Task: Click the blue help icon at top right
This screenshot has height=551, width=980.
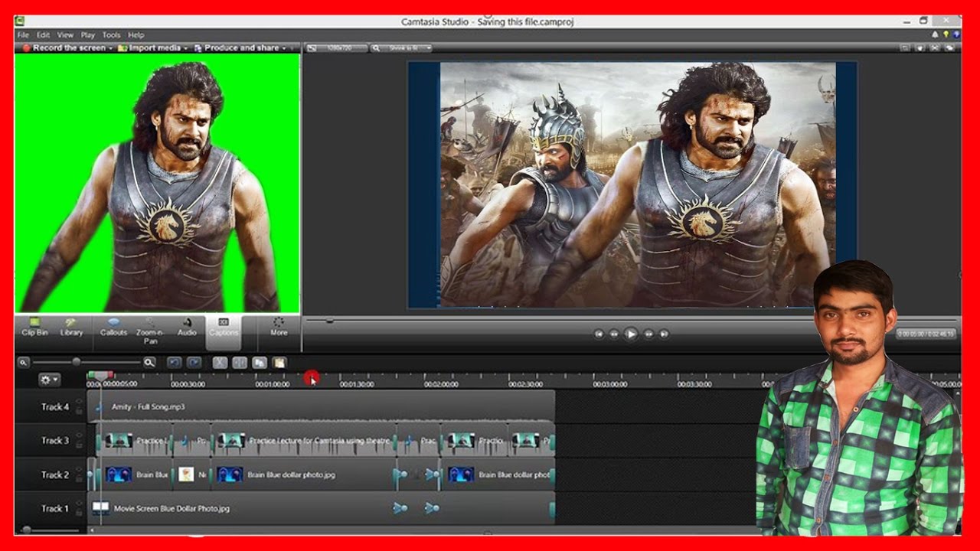Action: coord(957,35)
